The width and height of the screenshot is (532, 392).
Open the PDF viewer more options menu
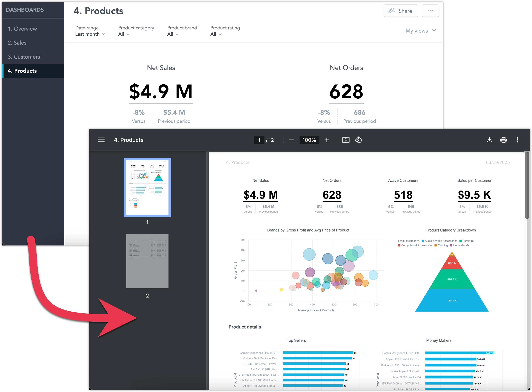pos(518,140)
